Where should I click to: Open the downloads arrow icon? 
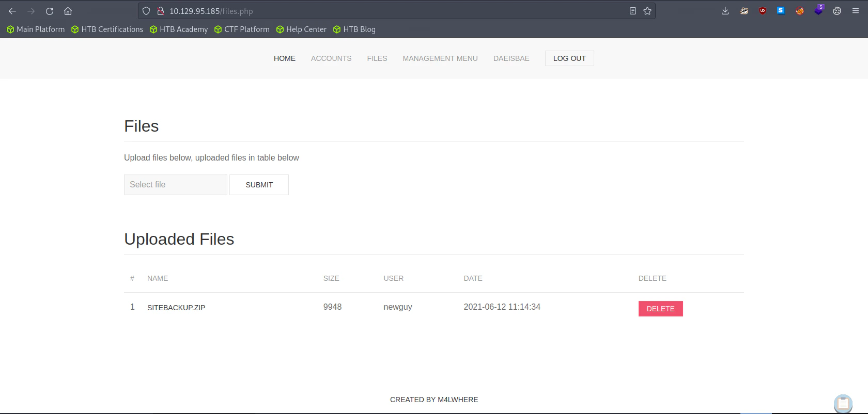(x=725, y=11)
